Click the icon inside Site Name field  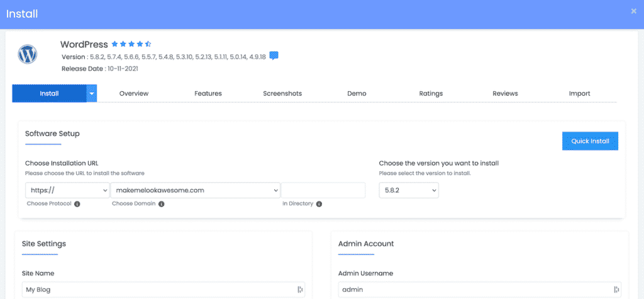click(x=300, y=290)
